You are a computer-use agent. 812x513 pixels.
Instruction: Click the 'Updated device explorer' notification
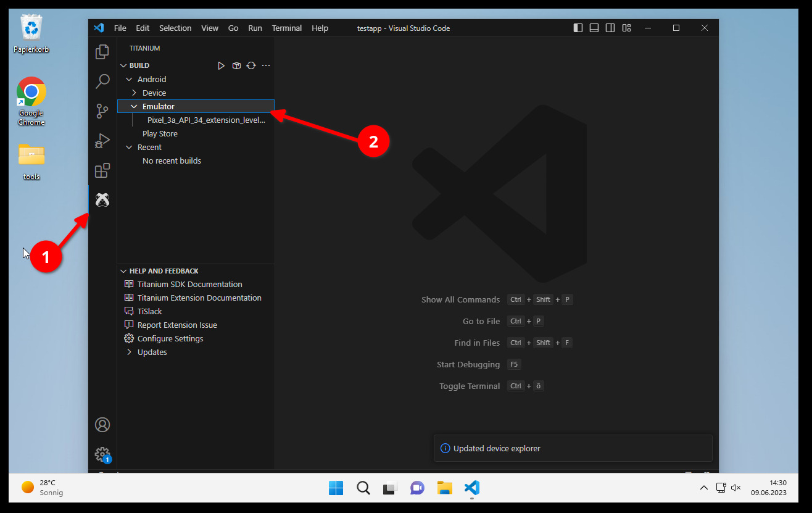coord(573,448)
